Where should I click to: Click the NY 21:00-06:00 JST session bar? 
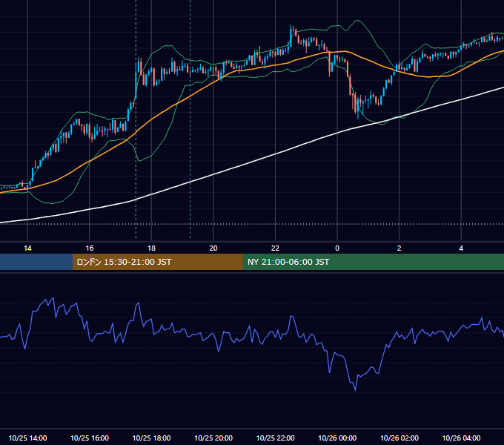pos(373,262)
